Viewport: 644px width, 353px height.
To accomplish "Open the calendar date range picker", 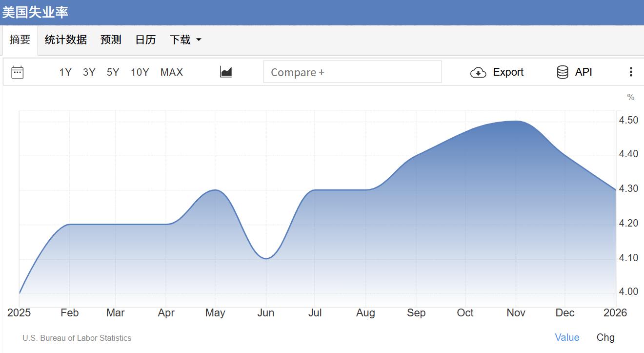I will tap(18, 72).
